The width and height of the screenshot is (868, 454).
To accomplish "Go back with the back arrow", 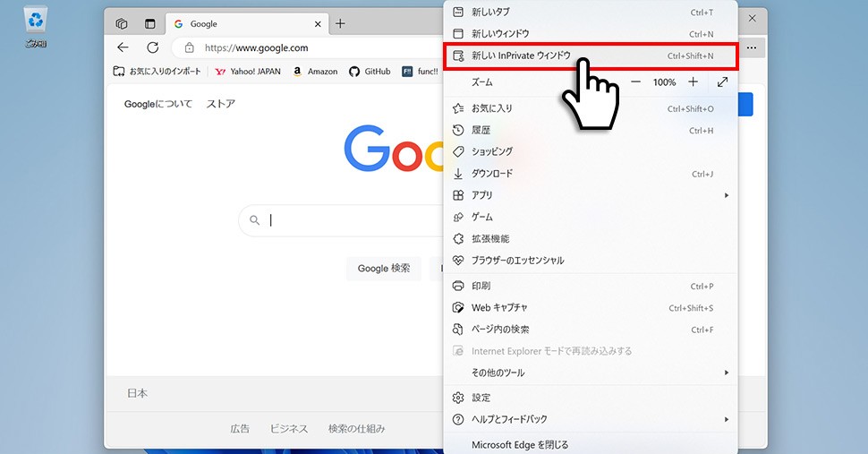I will point(123,47).
